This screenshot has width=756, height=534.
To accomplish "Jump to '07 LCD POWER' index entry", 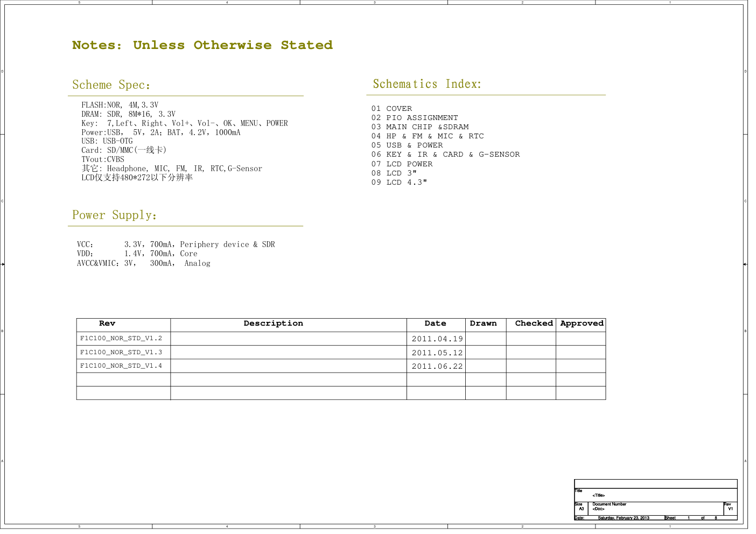I will click(x=402, y=164).
